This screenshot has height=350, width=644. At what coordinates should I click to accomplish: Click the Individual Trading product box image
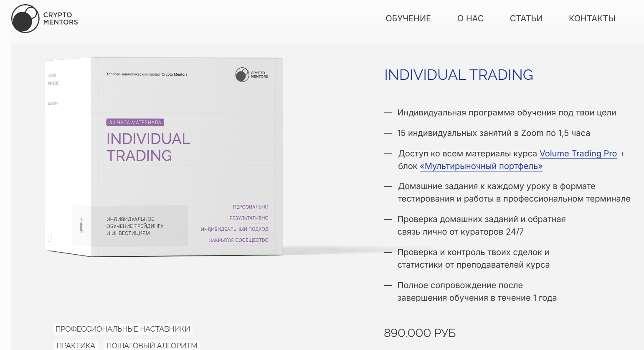(164, 156)
